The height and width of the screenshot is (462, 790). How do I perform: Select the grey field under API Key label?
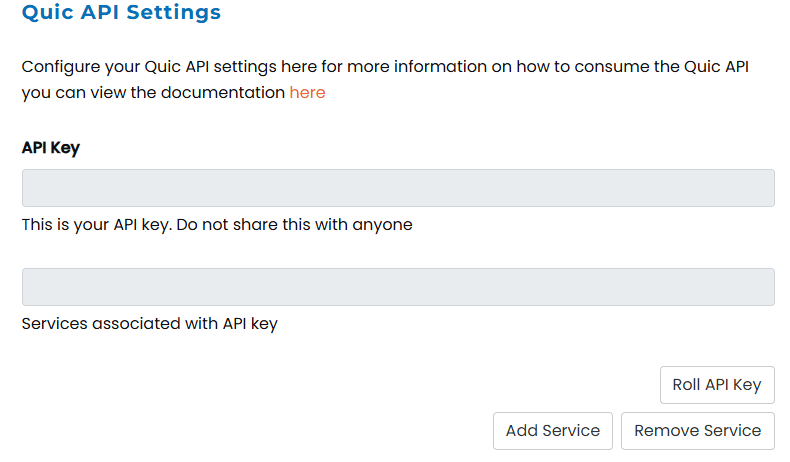pyautogui.click(x=398, y=188)
